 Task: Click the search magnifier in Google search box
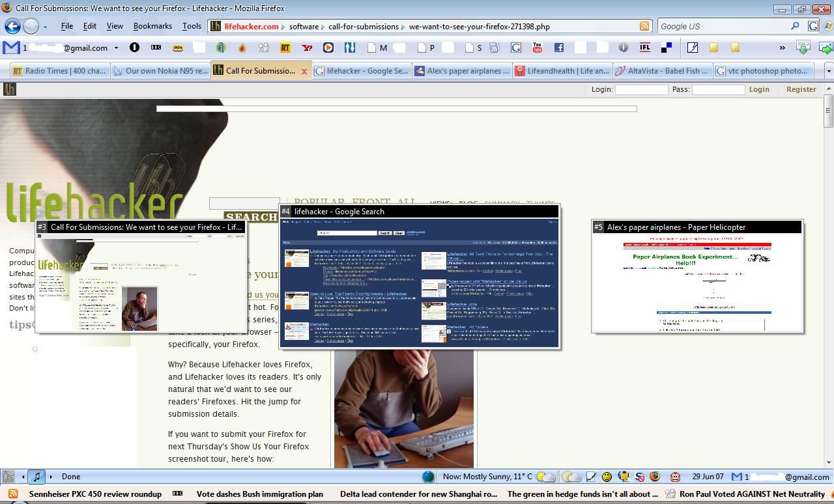[x=795, y=26]
